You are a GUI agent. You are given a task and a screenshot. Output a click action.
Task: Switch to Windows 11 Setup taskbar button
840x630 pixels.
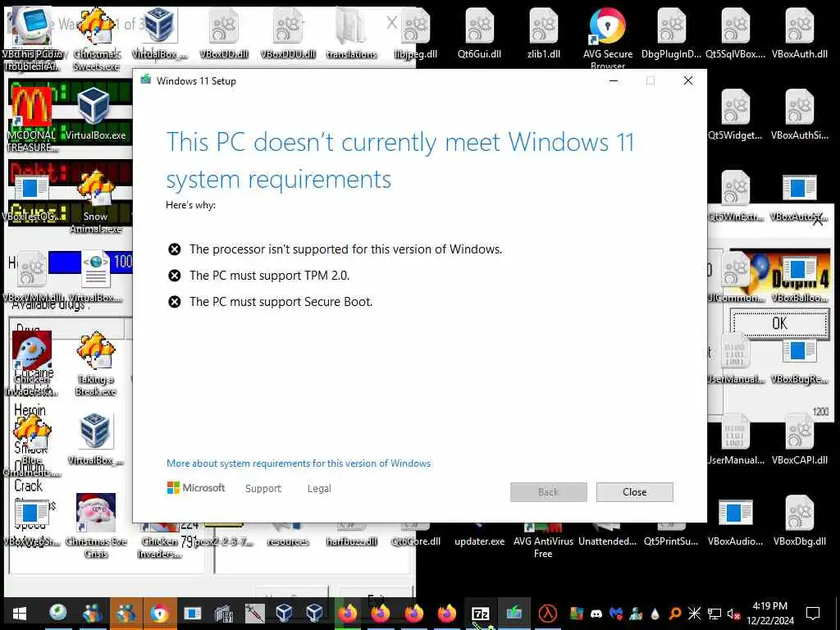[514, 614]
